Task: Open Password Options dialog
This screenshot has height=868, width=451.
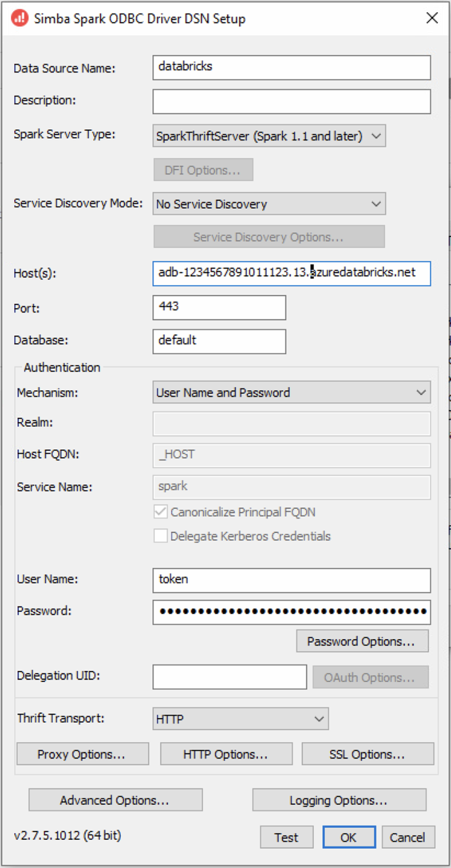Action: coord(362,641)
